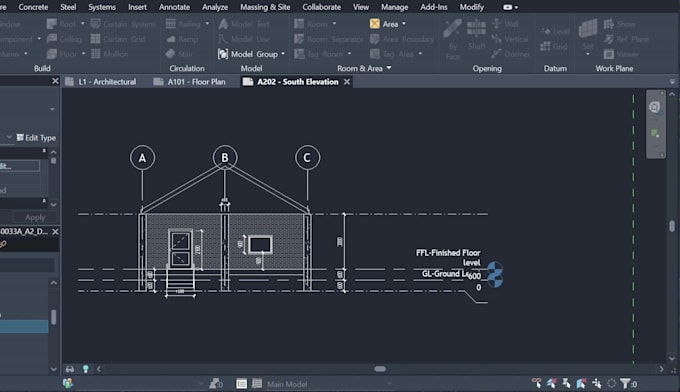Open the Manage ribbon tab

pos(394,7)
